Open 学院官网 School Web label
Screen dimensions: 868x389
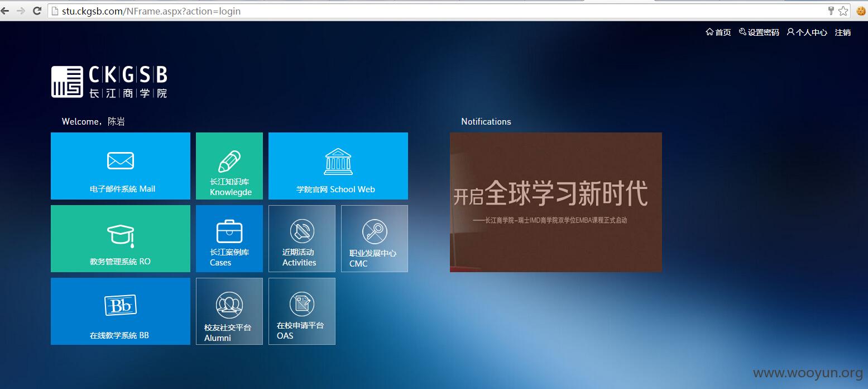pos(335,189)
